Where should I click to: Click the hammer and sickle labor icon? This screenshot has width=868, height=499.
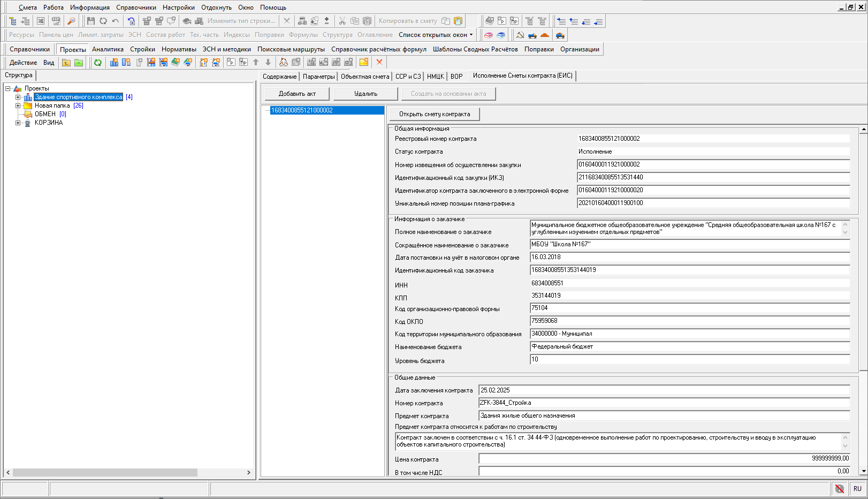[x=520, y=35]
